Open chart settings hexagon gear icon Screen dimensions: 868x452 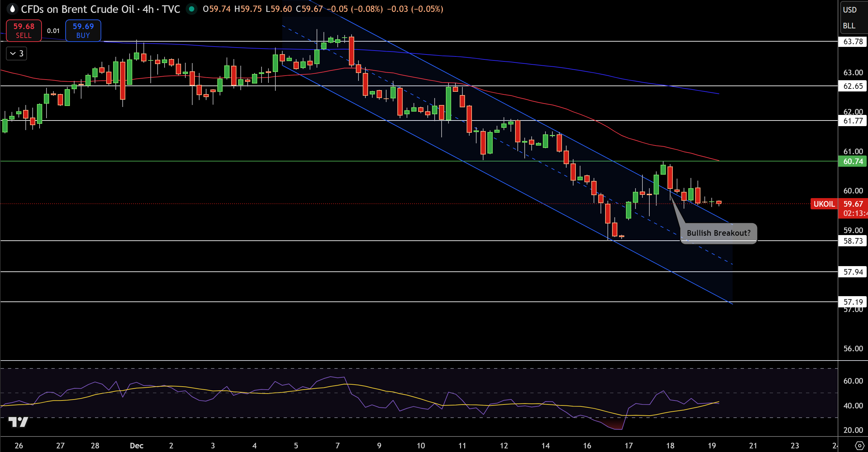click(859, 446)
